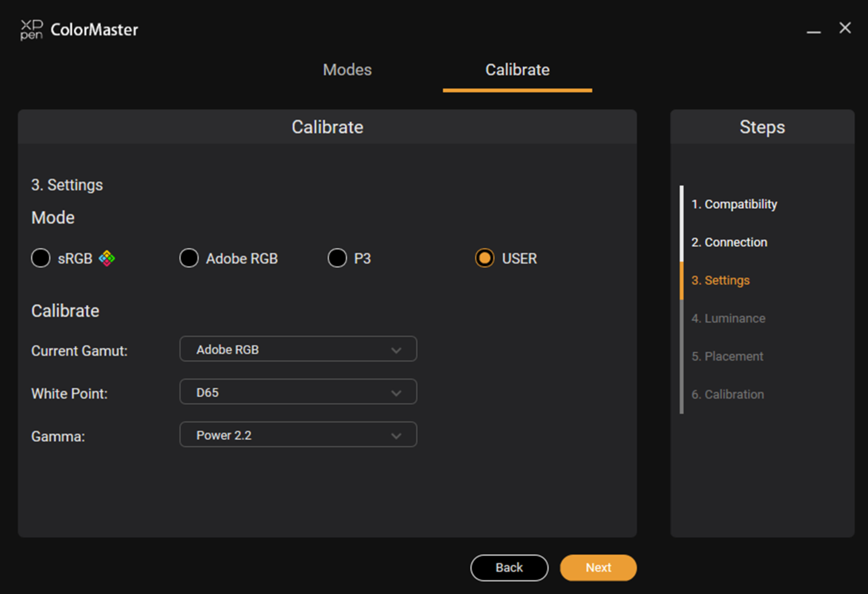868x594 pixels.
Task: Click step 6. Calibration
Action: (x=727, y=394)
